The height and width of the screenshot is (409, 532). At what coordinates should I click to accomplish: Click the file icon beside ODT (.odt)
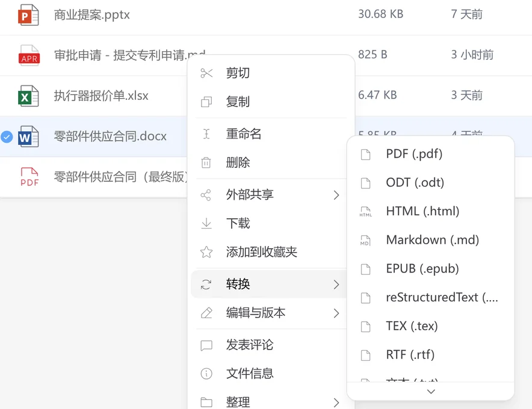[365, 183]
